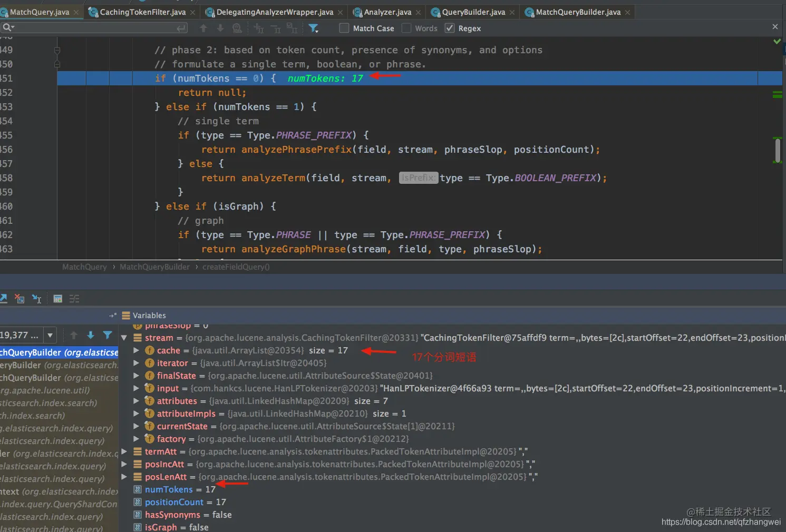786x532 pixels.
Task: Click analyzePhrasePrefix method call in code
Action: (296, 150)
